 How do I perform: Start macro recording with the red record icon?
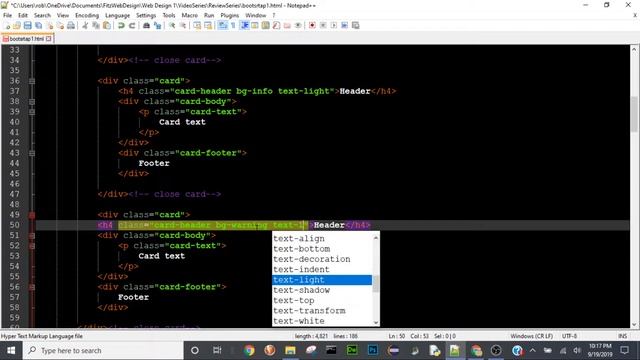tap(312, 26)
